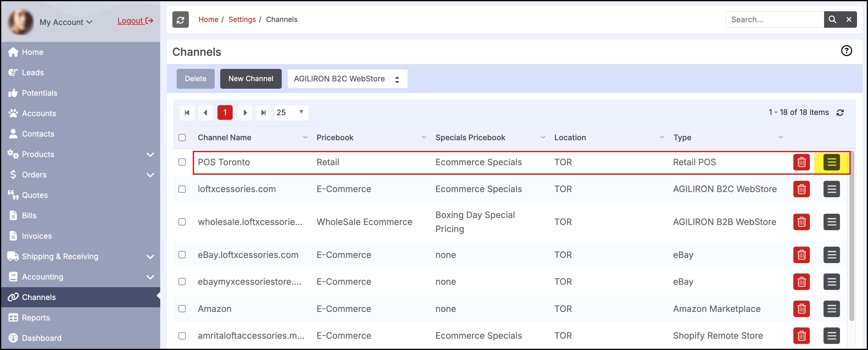Clear the search with the X button

[x=849, y=20]
